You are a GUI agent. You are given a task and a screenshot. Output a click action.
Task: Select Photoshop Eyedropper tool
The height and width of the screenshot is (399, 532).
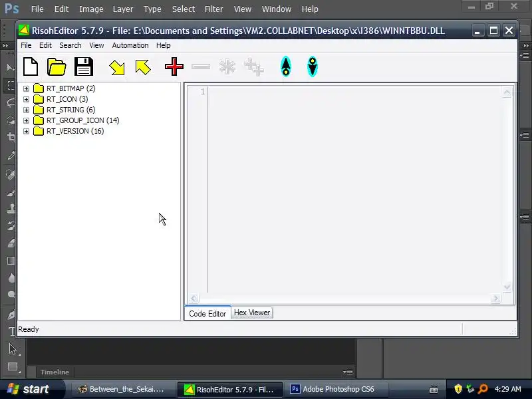pos(11,156)
